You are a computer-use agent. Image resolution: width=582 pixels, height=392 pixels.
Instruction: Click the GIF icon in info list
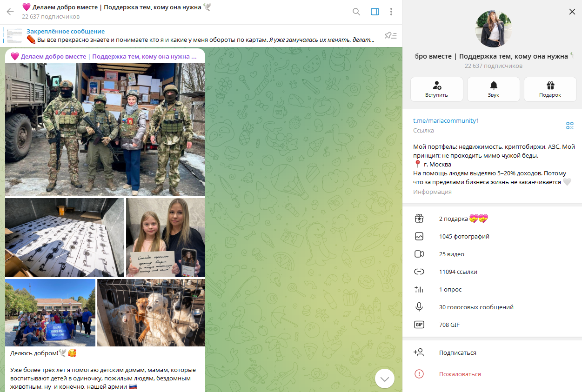click(x=419, y=325)
